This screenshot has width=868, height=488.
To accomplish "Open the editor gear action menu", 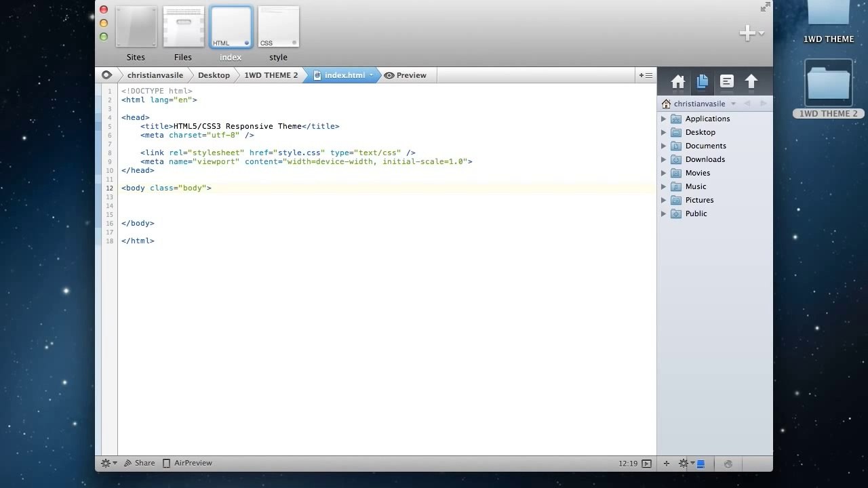I will pos(108,463).
